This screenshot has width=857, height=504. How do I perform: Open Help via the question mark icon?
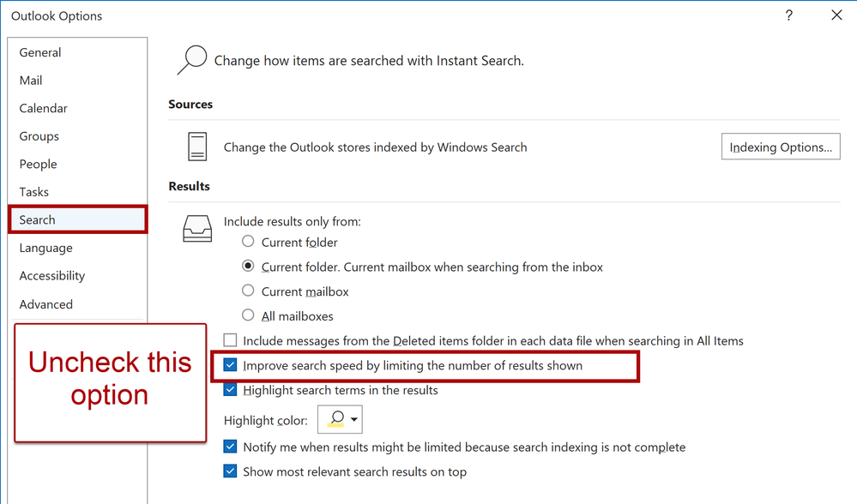pyautogui.click(x=788, y=15)
